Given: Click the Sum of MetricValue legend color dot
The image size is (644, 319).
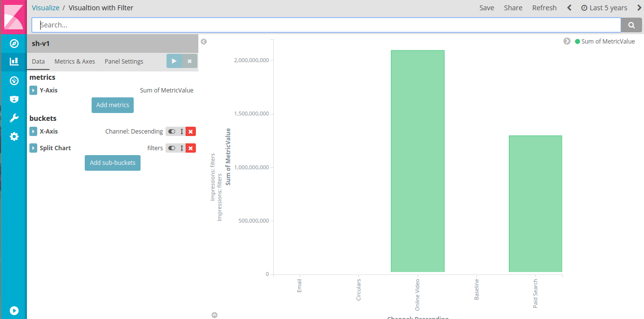Looking at the screenshot, I should click(577, 42).
